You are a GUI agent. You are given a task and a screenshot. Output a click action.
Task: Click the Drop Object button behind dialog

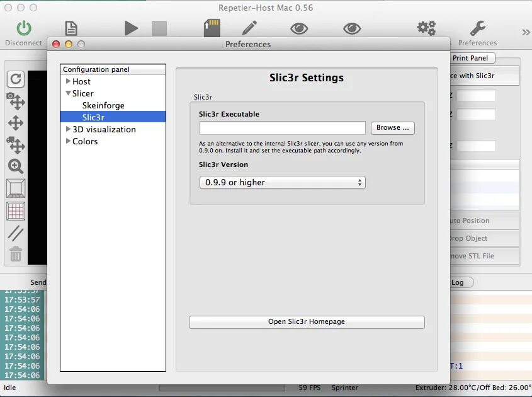pyautogui.click(x=485, y=238)
